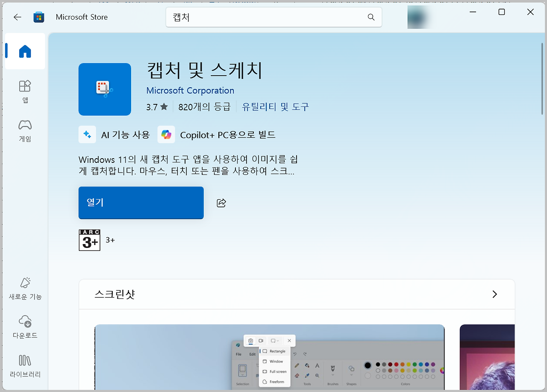Open the first screenshot thumbnail
Image resolution: width=547 pixels, height=392 pixels.
pyautogui.click(x=270, y=357)
